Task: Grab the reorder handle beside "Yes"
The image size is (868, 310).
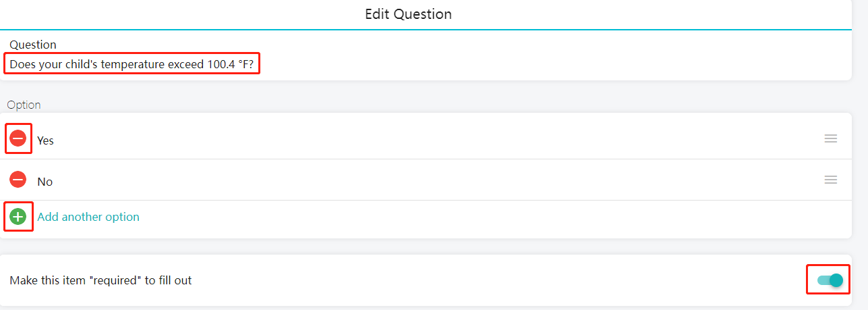Action: [x=831, y=138]
